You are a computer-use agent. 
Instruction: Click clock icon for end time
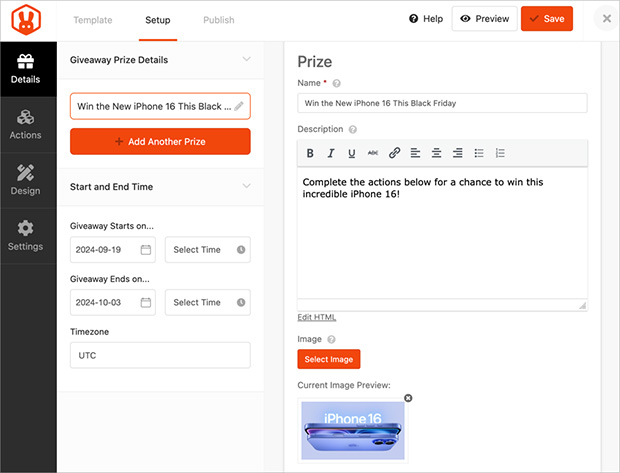click(241, 303)
